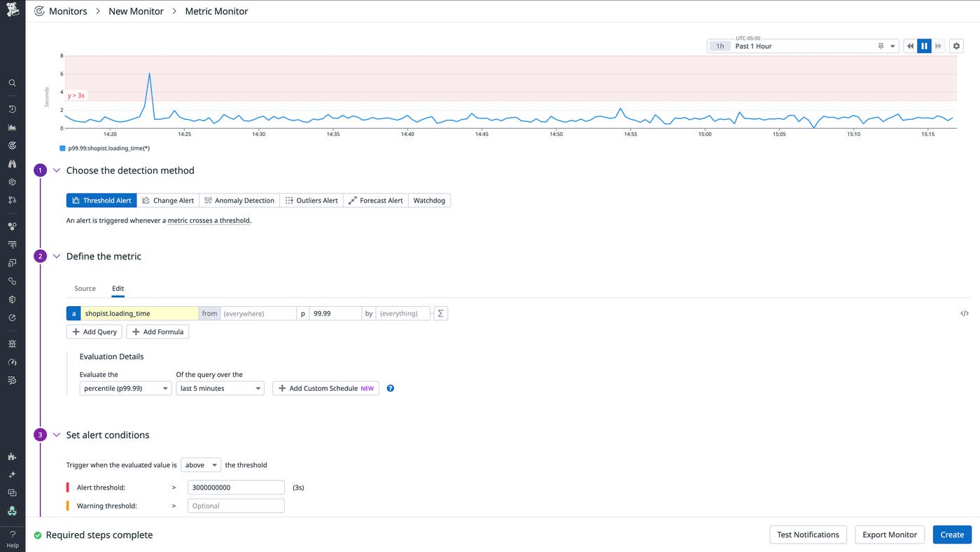980x552 pixels.
Task: Open the code editor via the </> icon
Action: click(x=965, y=313)
